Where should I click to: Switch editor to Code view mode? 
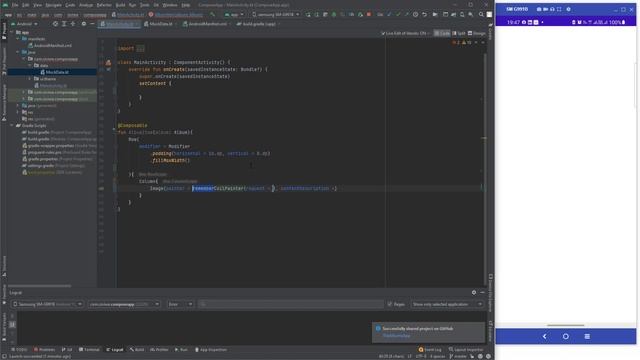point(442,33)
